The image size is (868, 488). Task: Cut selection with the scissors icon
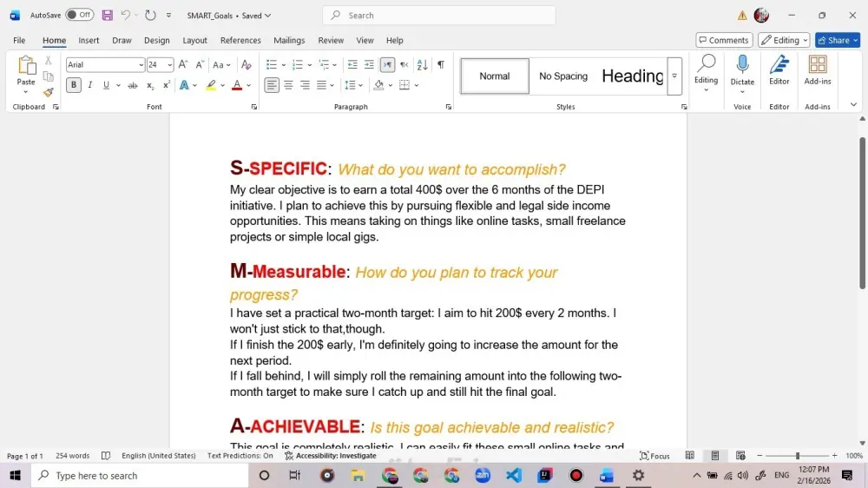[x=48, y=60]
